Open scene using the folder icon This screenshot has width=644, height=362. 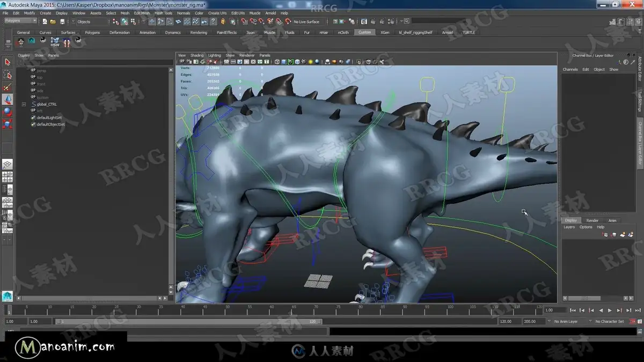pyautogui.click(x=53, y=21)
